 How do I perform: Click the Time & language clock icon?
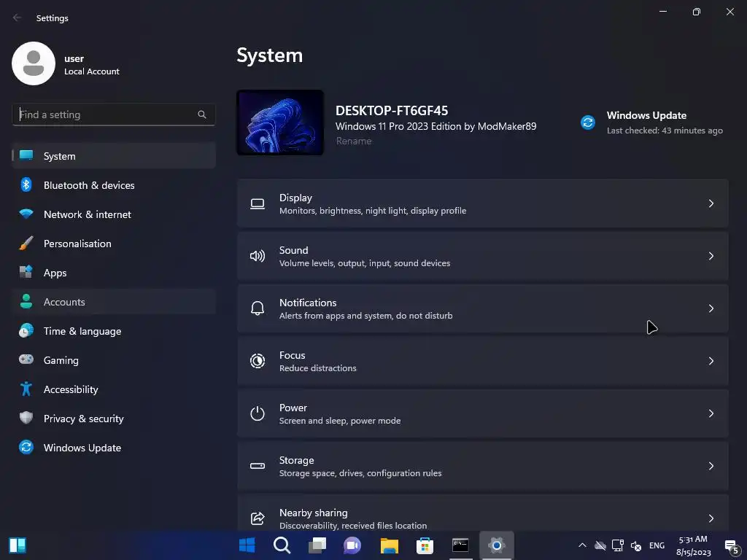[x=26, y=330]
